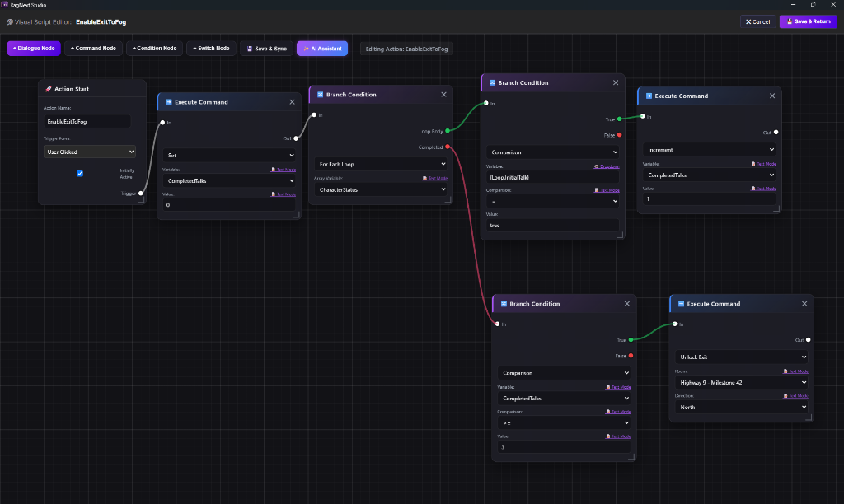Toggle the Initially Active checkbox
This screenshot has width=844, height=504.
pos(80,173)
